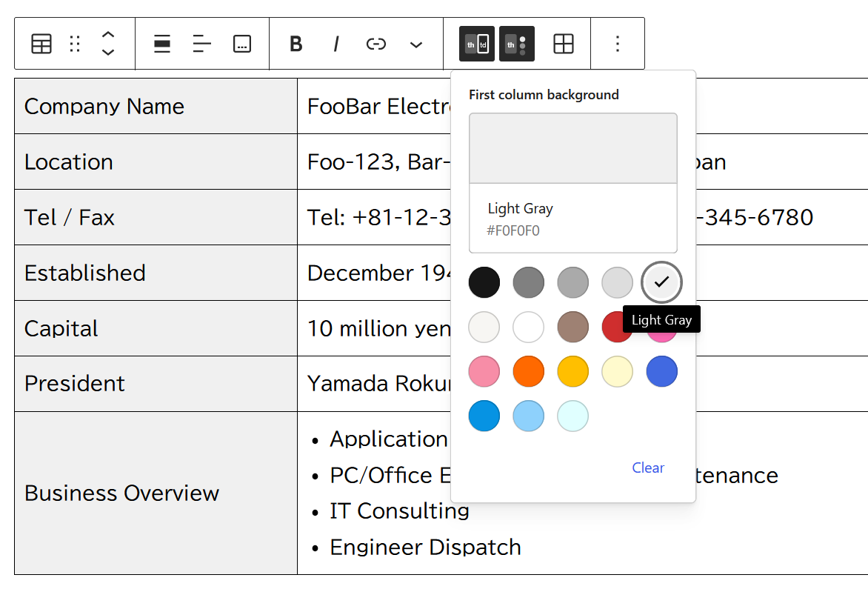
Task: Click the 'Yamada Roku' president name cell
Action: pos(379,384)
